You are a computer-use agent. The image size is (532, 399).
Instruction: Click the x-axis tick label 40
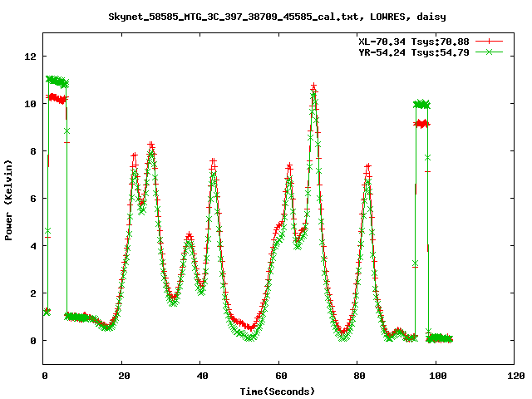(x=202, y=376)
